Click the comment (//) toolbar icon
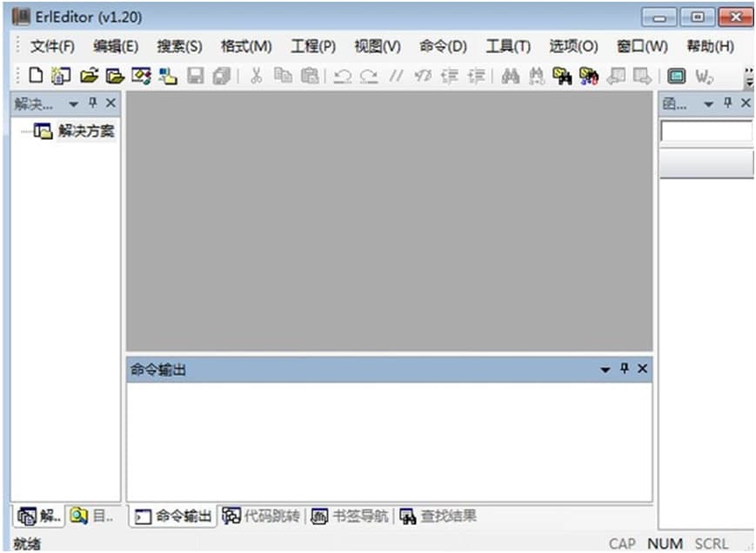This screenshot has height=553, width=756. [x=396, y=77]
